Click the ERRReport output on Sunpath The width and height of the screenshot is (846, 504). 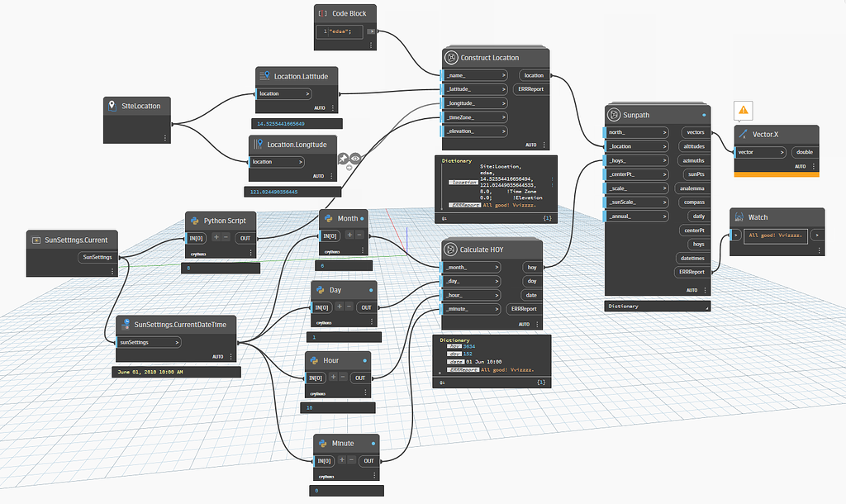point(692,272)
